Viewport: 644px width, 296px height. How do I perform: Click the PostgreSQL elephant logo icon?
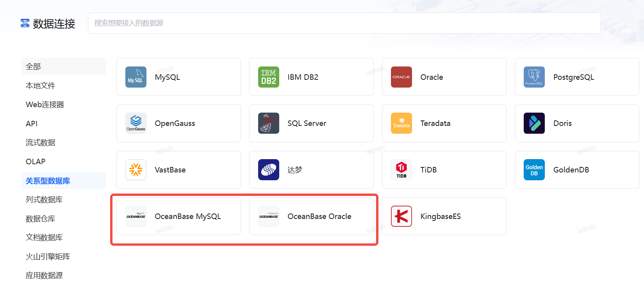(x=534, y=77)
